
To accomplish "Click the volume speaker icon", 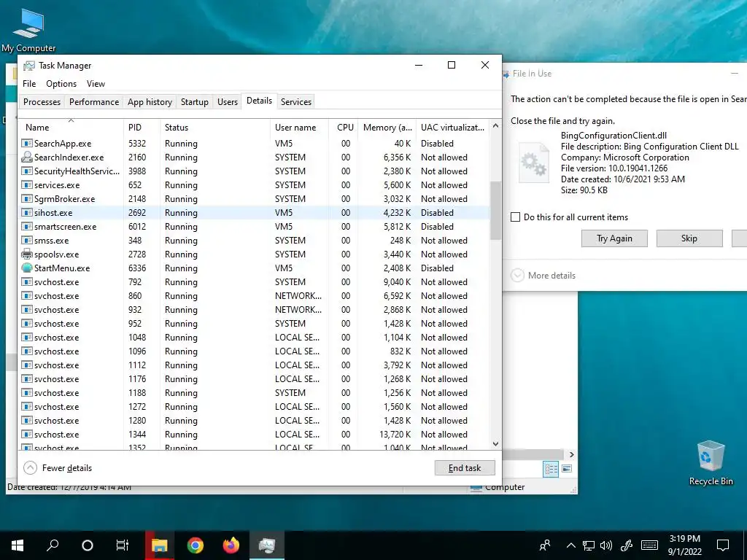I will click(606, 545).
